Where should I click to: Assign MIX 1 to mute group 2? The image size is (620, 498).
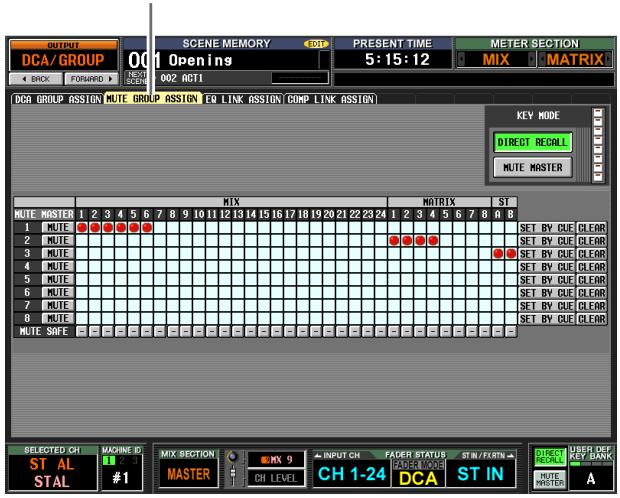click(x=82, y=240)
